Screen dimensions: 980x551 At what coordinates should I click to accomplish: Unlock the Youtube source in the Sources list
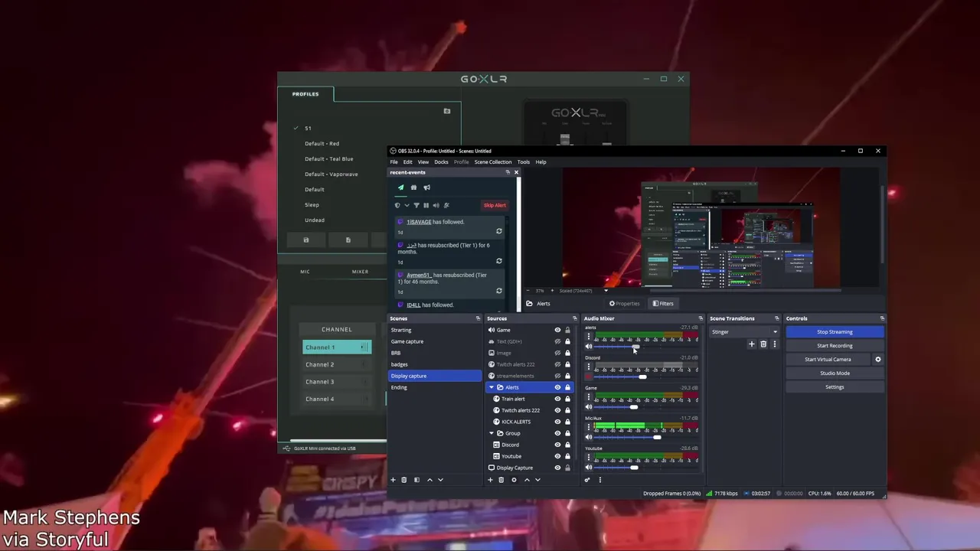point(567,456)
